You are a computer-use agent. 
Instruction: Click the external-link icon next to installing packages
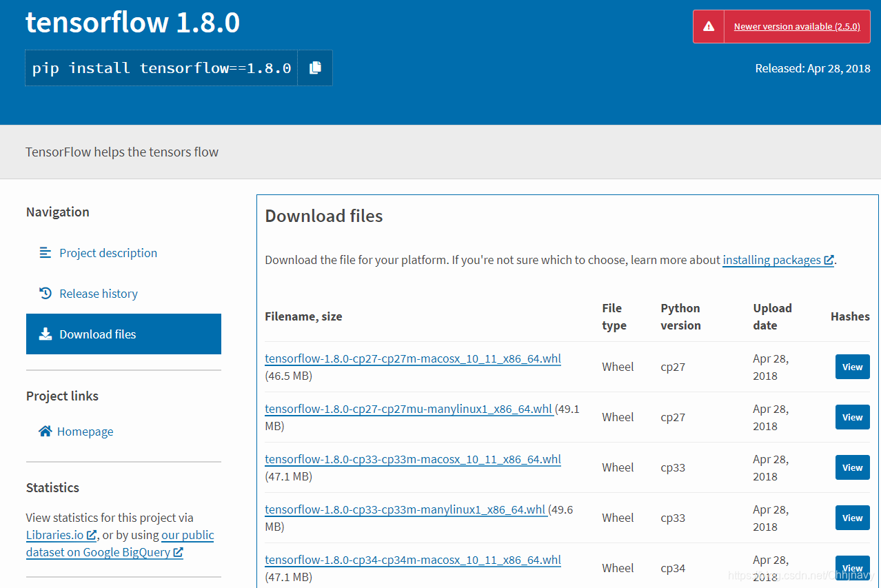tap(829, 260)
